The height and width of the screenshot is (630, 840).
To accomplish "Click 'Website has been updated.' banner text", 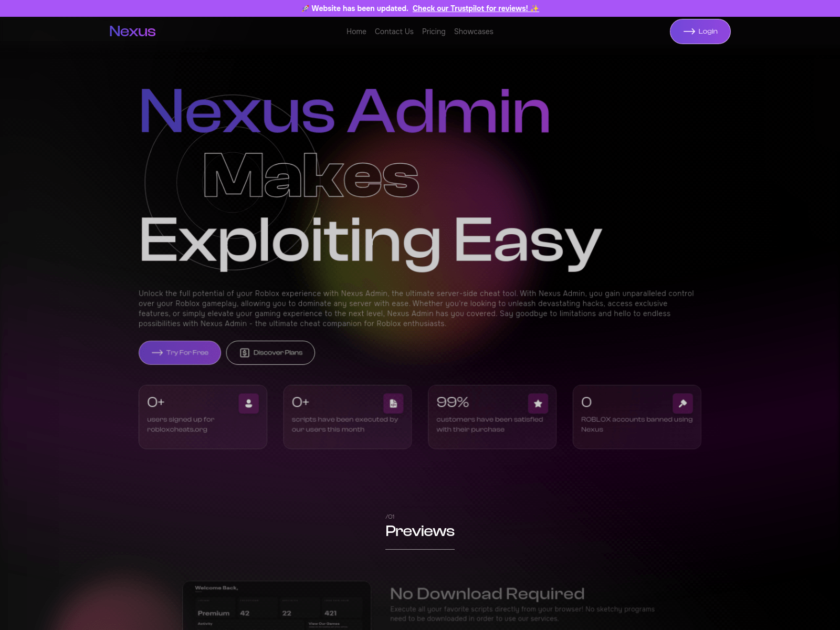I will [x=360, y=8].
